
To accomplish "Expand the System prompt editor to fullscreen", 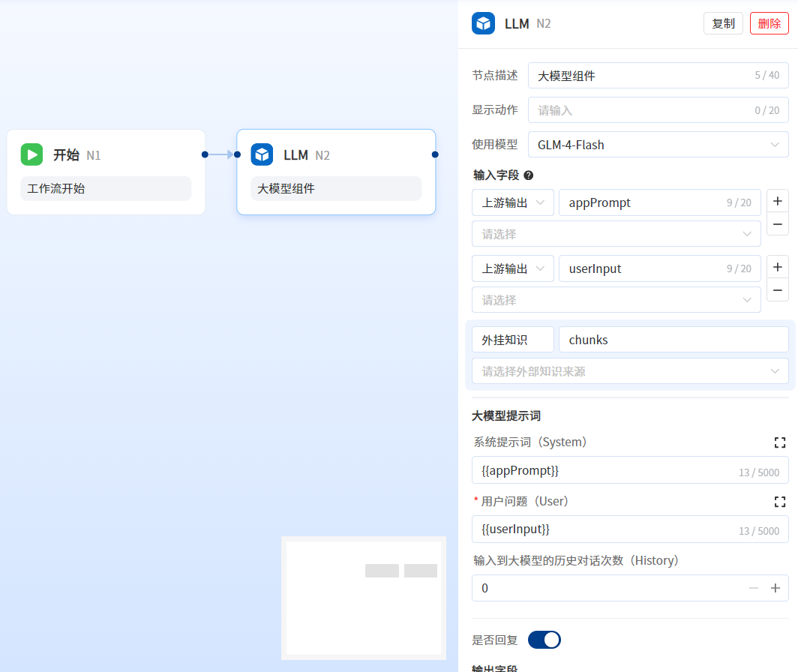I will tap(779, 442).
